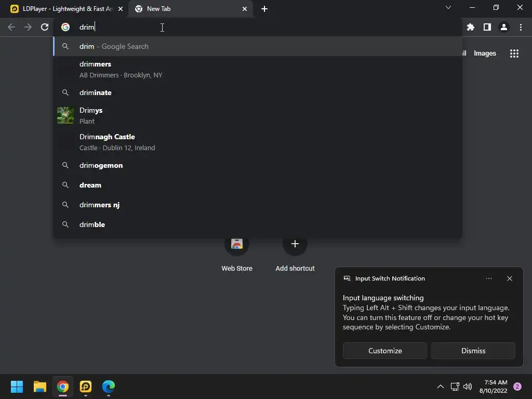Image resolution: width=532 pixels, height=399 pixels.
Task: Open the clock showing 7:54 AM
Action: pyautogui.click(x=494, y=387)
